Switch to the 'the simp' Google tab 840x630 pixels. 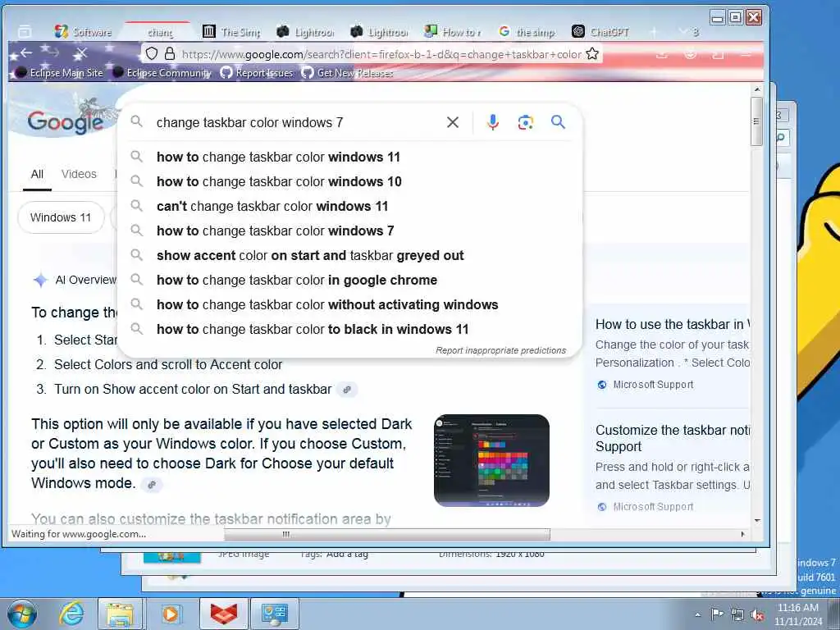click(527, 32)
